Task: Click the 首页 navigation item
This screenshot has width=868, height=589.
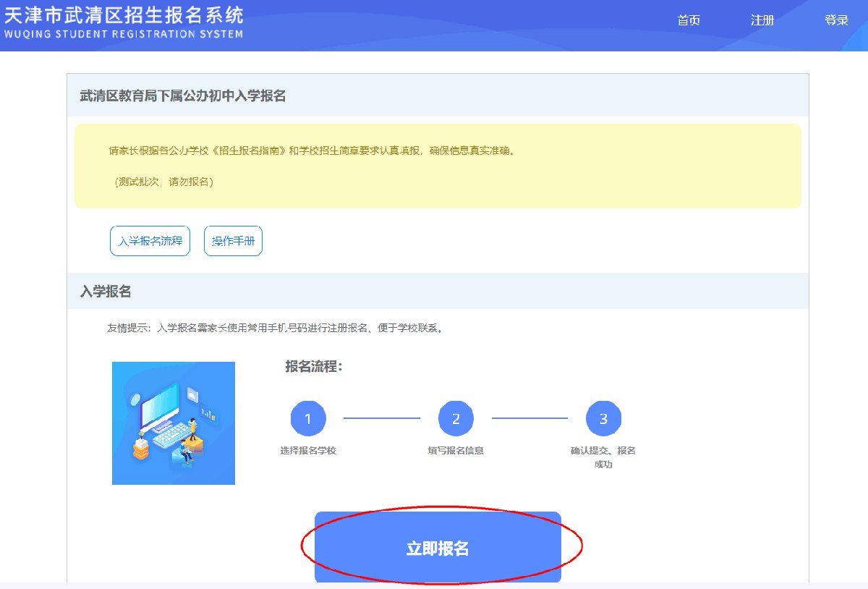Action: point(688,20)
